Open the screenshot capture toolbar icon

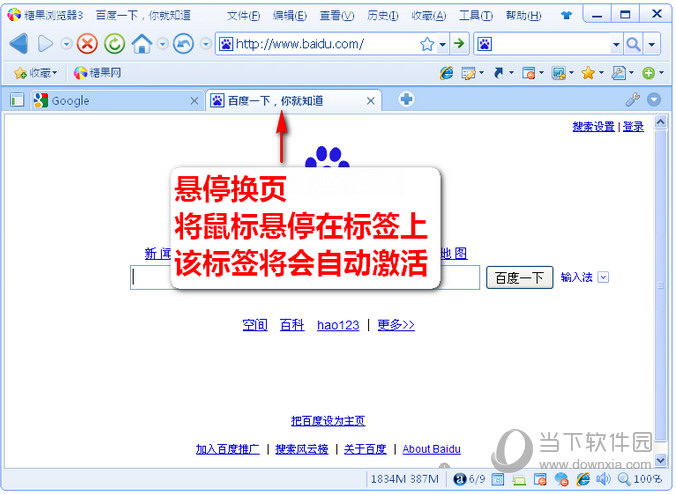[x=558, y=73]
